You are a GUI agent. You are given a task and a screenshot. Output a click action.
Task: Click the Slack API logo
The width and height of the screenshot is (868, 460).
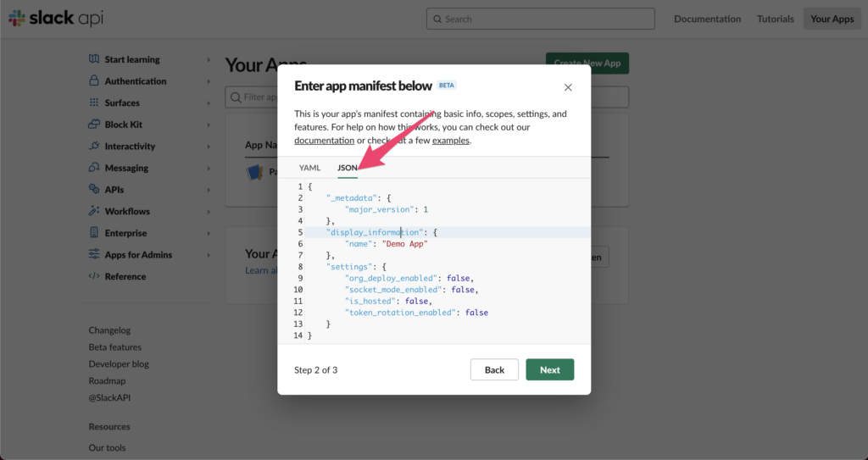[56, 19]
